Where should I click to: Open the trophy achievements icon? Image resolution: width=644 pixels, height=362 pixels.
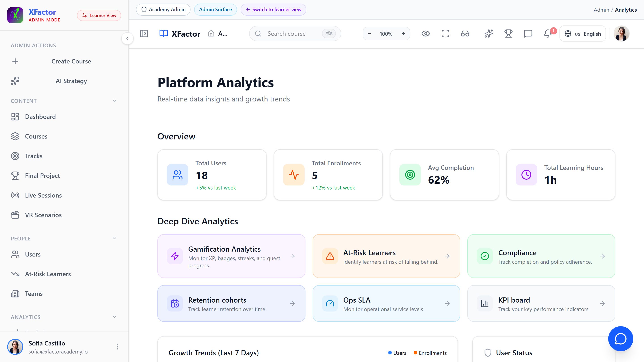[x=508, y=34]
